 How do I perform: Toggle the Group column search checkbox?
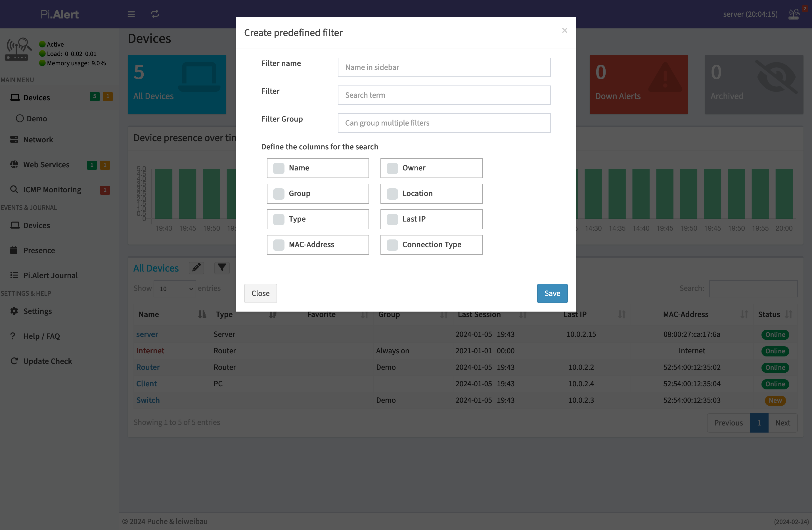[x=278, y=193]
